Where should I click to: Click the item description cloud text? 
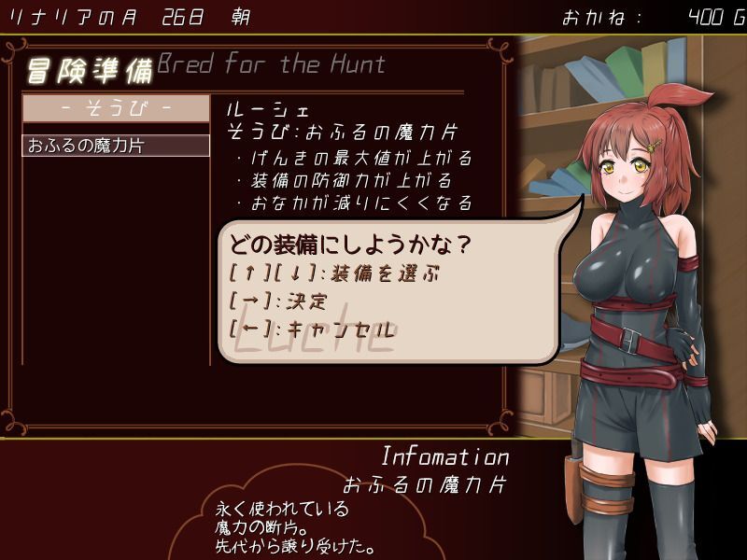pos(295,526)
